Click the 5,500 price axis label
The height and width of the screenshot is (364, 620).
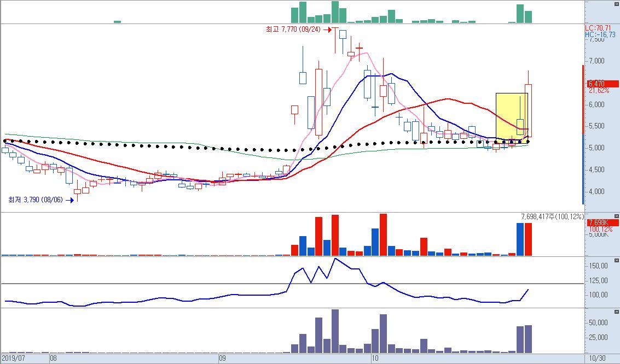click(x=596, y=126)
